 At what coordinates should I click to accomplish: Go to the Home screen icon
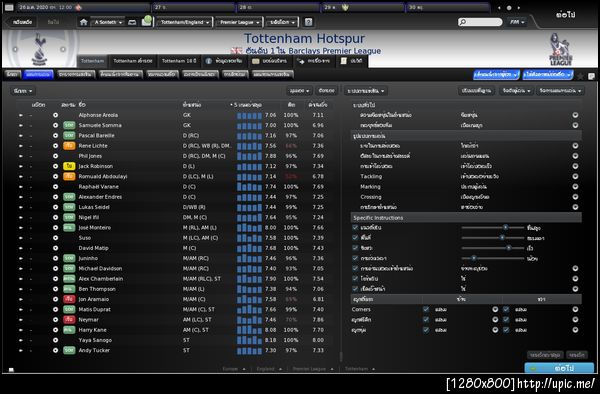coord(83,22)
